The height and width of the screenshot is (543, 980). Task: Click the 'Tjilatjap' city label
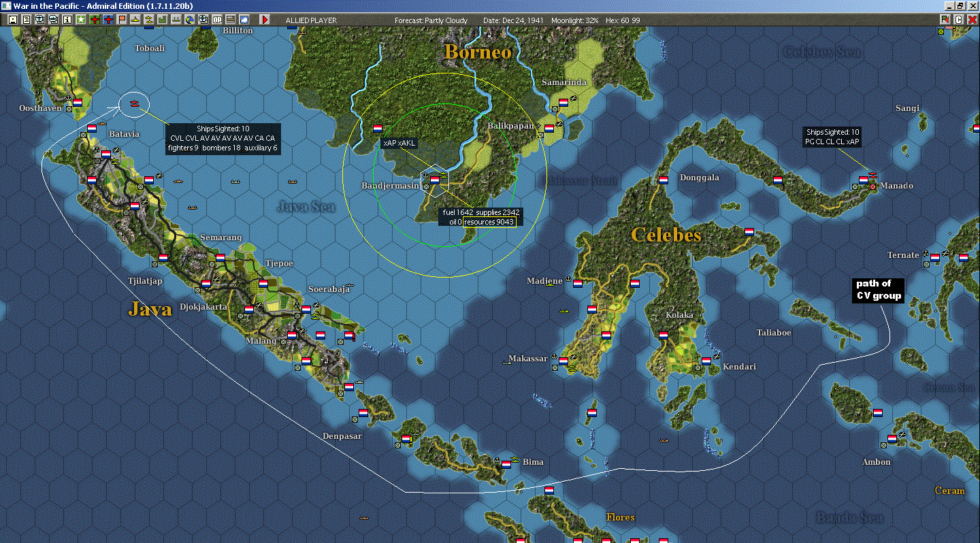point(145,280)
